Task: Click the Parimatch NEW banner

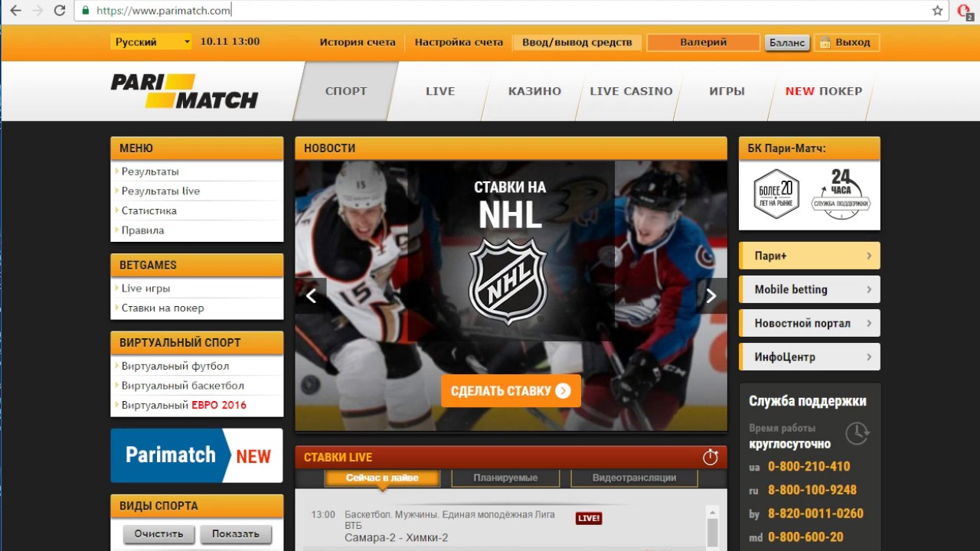Action: point(197,455)
